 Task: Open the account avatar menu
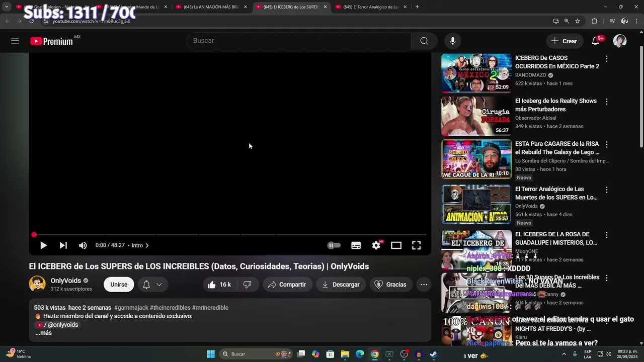point(620,41)
